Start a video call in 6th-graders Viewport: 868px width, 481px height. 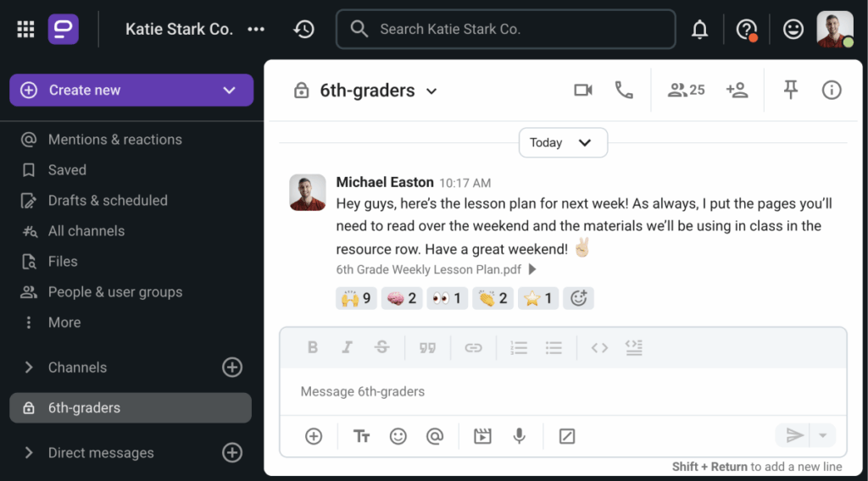coord(582,90)
